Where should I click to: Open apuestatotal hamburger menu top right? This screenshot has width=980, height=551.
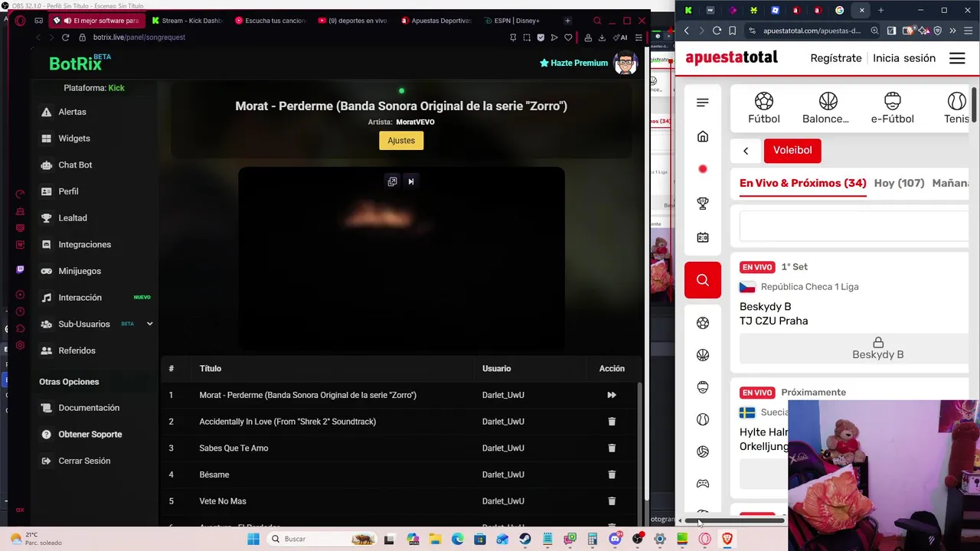(957, 58)
